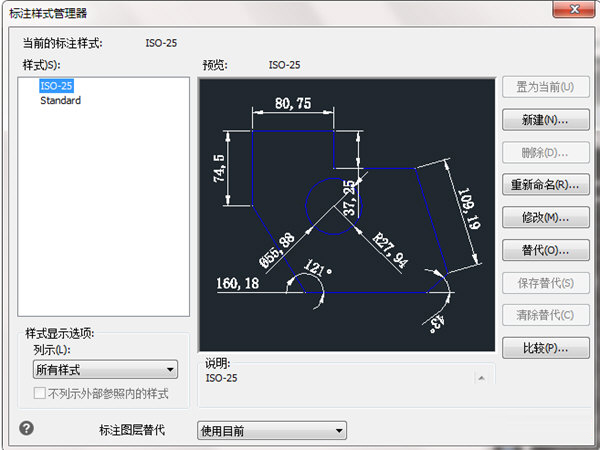This screenshot has width=600, height=450.
Task: Click the 置为当前(U) button
Action: pos(545,87)
